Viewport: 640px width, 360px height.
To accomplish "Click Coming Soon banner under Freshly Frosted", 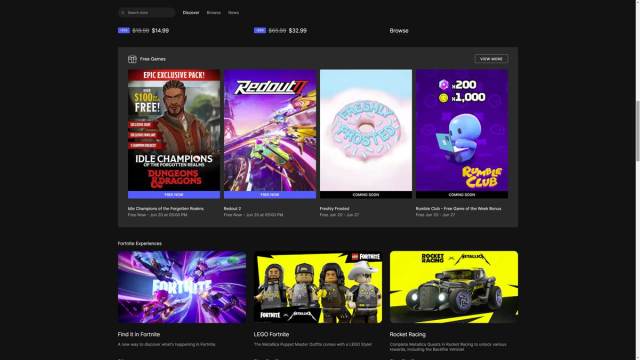I will pos(366,195).
